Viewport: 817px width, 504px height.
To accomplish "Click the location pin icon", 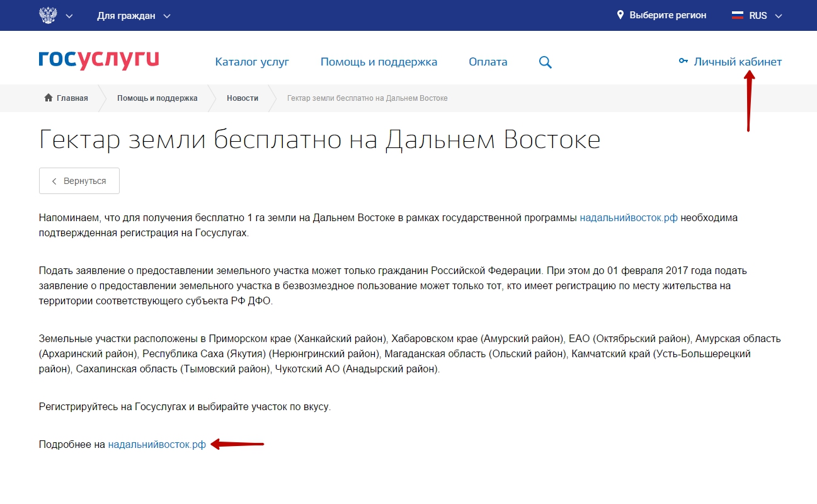I will 620,15.
